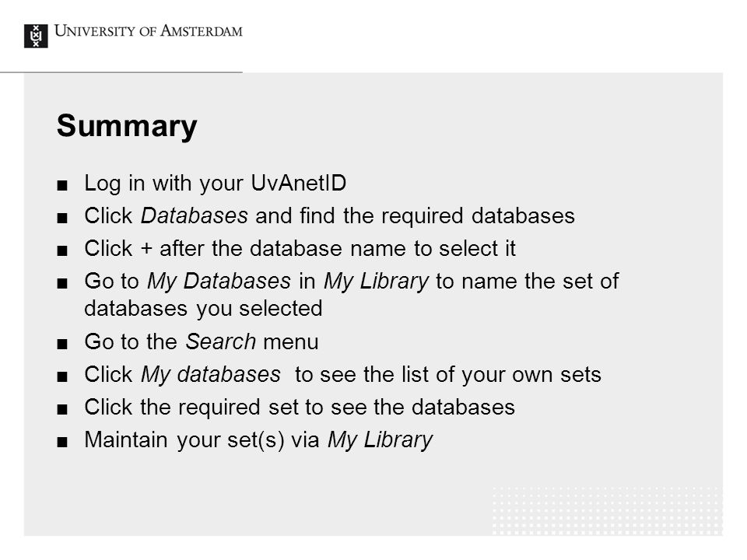Screen dimensions: 747x560
Task: Click the italic word Databases in second bullet
Action: [x=195, y=215]
